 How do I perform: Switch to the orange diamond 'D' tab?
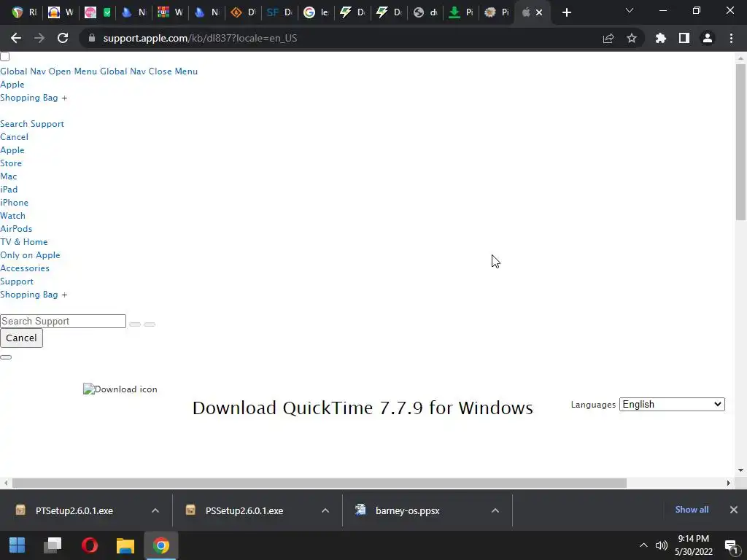[x=244, y=13]
